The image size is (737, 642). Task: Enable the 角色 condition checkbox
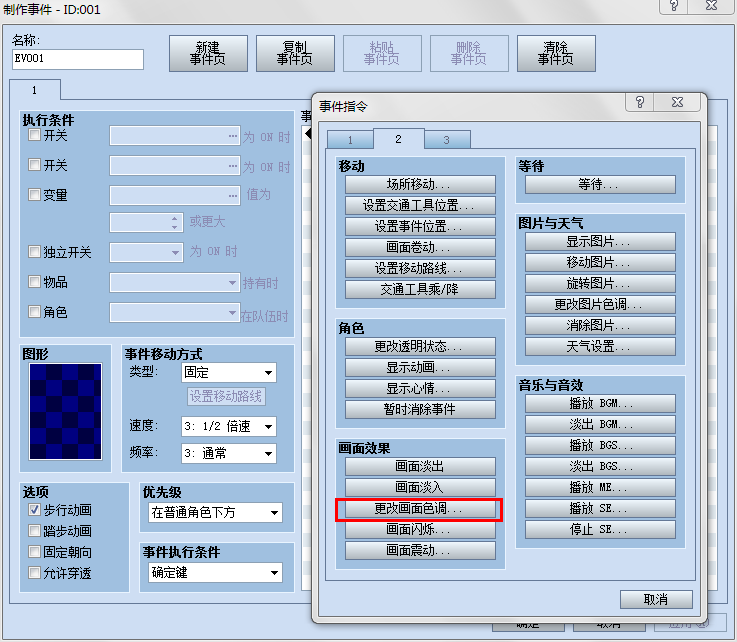click(34, 312)
